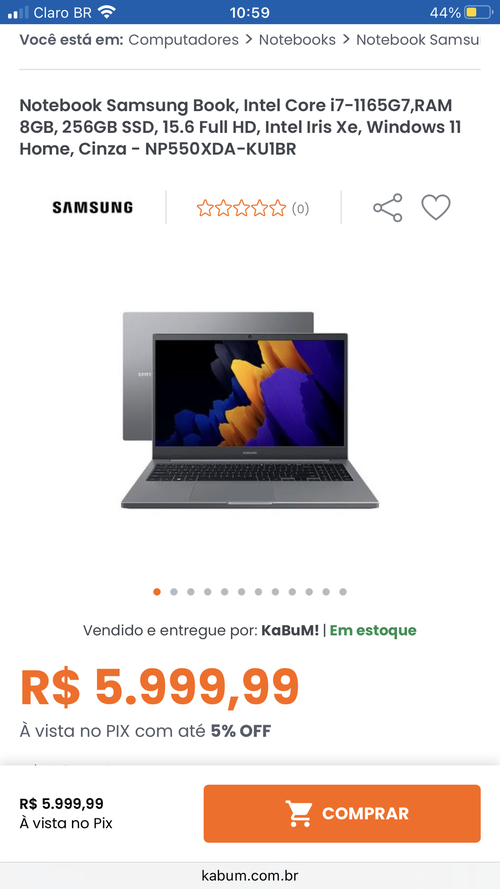This screenshot has width=500, height=889.
Task: Select the second image carousel dot
Action: coord(173,592)
